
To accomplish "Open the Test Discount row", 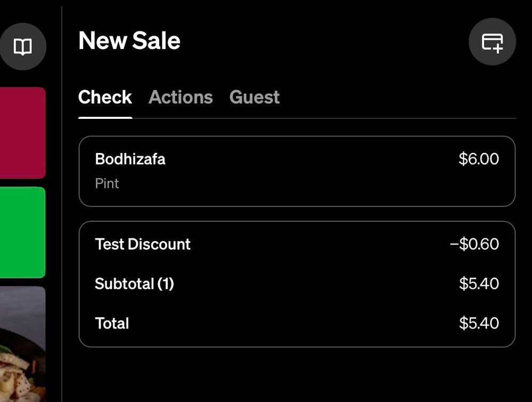I will pos(297,244).
